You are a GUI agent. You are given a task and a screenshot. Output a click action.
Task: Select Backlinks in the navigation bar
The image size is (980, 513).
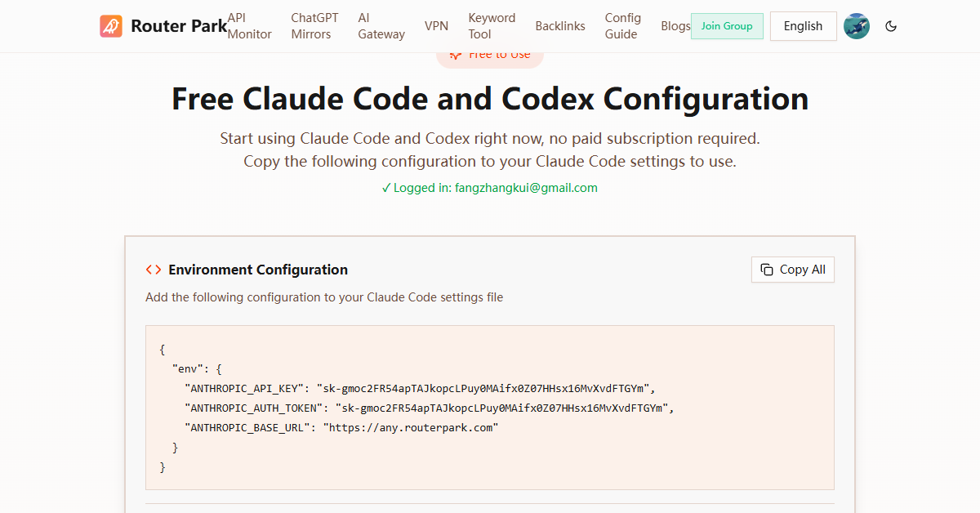click(560, 26)
